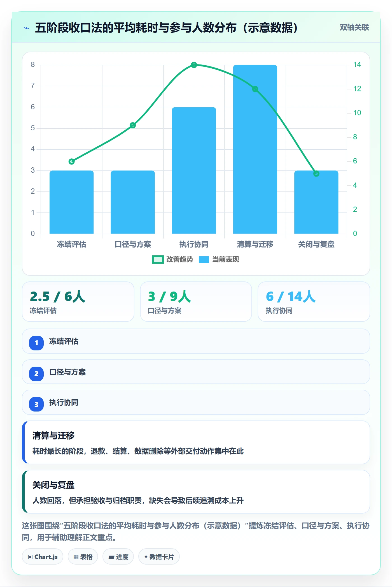The image size is (392, 587).
Task: Toggle the 改善趋势 legend swatch
Action: click(158, 260)
